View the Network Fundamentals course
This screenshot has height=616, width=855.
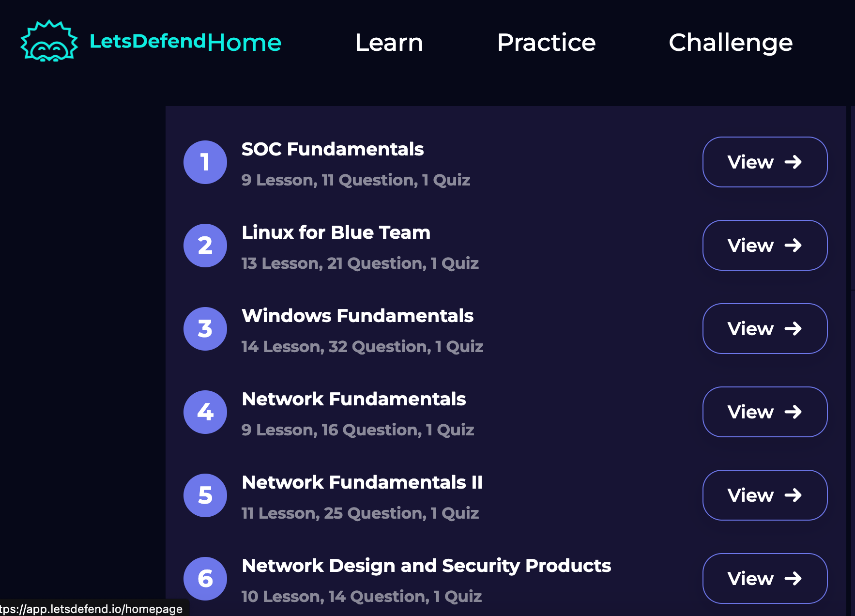(x=765, y=412)
